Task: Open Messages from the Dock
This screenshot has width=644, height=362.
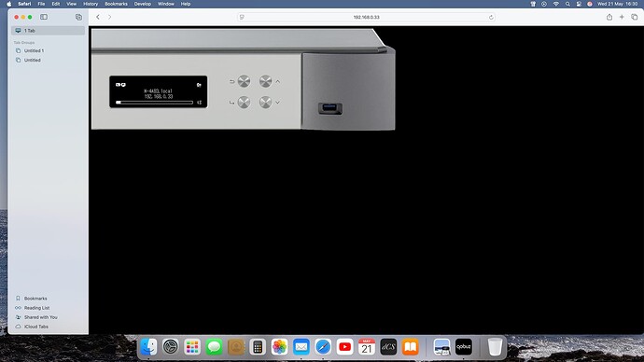Action: coord(214,347)
